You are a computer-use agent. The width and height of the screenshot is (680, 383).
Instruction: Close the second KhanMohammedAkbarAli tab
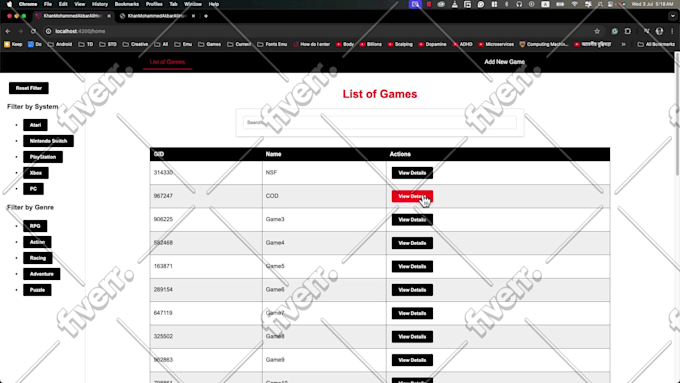[193, 16]
